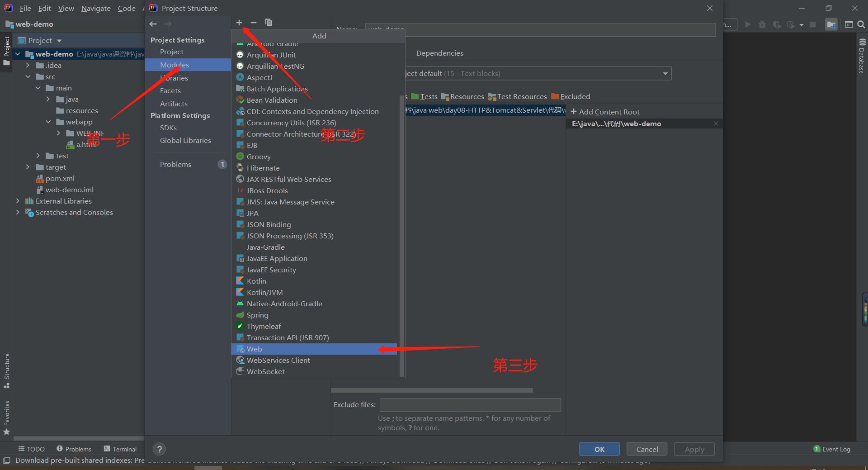The height and width of the screenshot is (470, 868).
Task: Choose AspectJ in the Add list
Action: pyautogui.click(x=314, y=77)
